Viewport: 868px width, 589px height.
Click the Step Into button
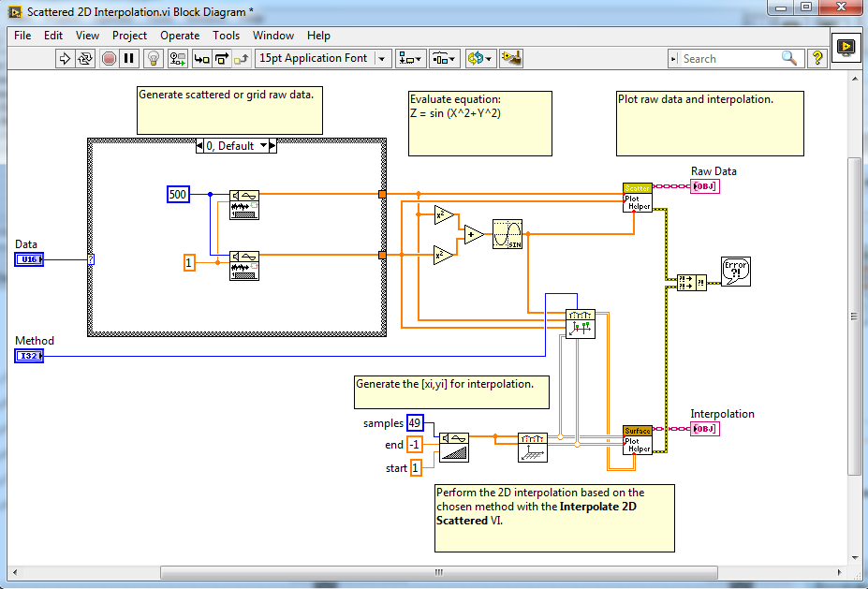(x=201, y=59)
